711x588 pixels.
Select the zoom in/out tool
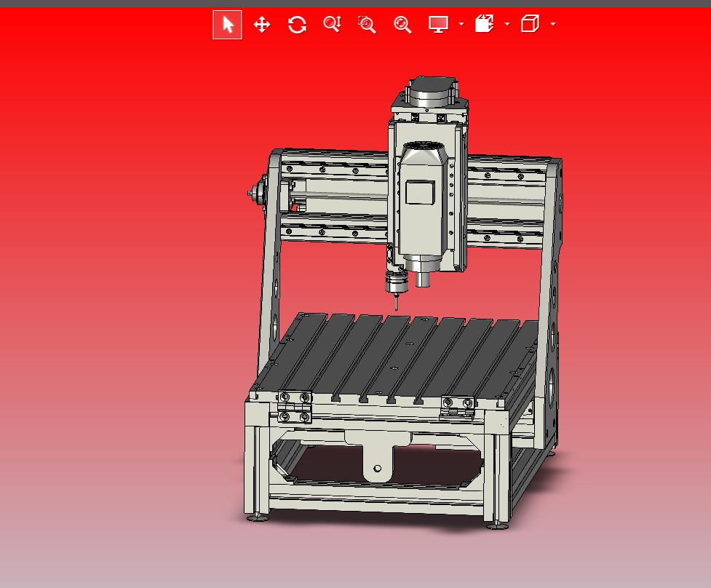(333, 25)
